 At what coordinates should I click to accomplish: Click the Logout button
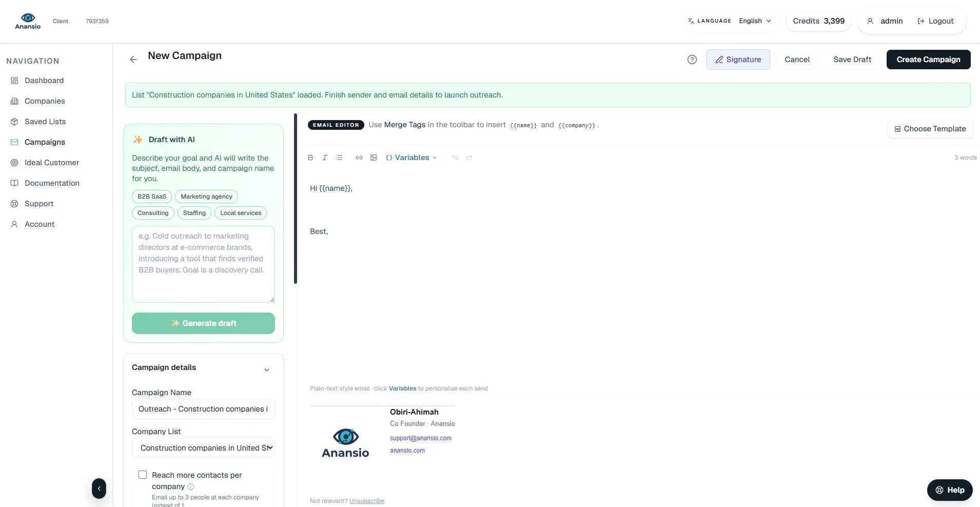(935, 21)
